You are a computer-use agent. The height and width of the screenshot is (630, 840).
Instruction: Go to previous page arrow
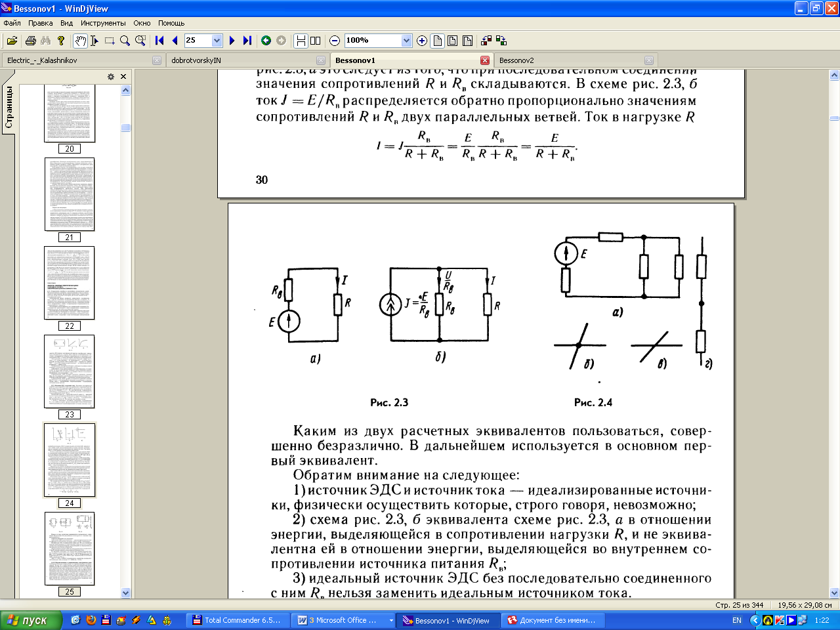pos(175,41)
